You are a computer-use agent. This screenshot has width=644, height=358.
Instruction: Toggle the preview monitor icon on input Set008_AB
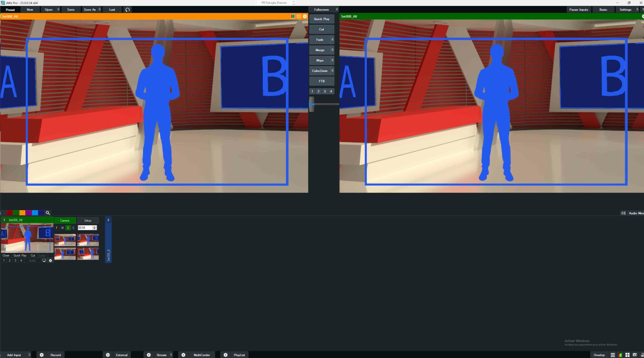(44, 260)
